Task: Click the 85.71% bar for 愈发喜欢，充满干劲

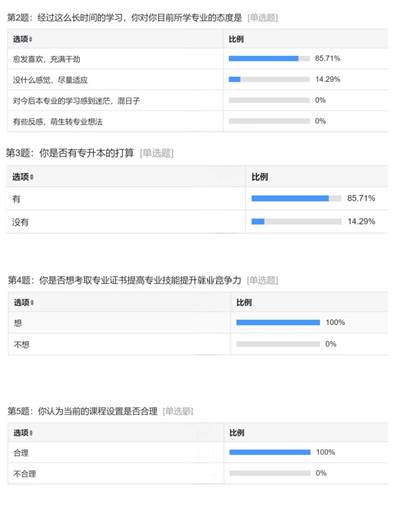Action: click(x=269, y=59)
